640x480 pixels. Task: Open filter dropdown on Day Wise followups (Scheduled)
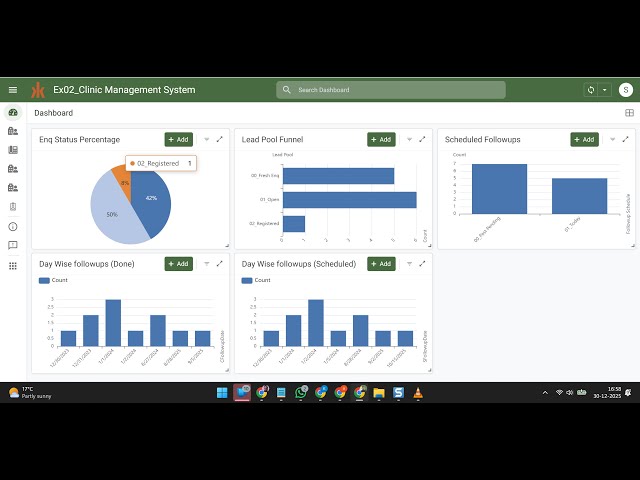click(x=409, y=264)
